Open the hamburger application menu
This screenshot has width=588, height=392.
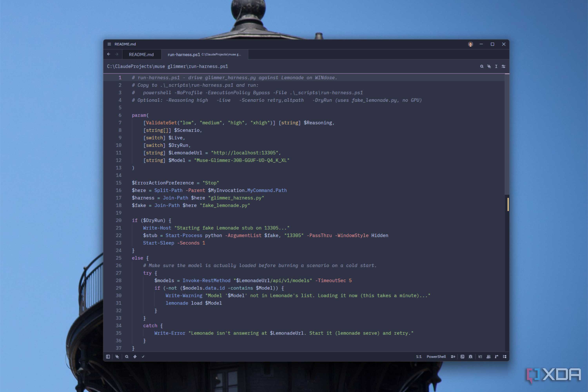click(109, 44)
